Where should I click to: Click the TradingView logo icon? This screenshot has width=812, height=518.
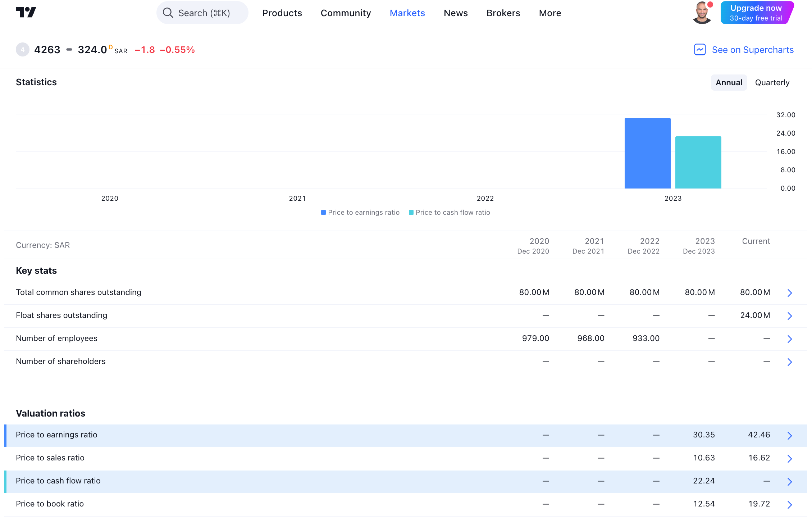[x=26, y=13]
